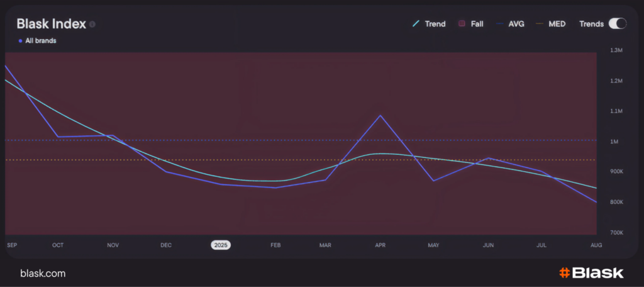Click the 1.3M y-axis label
The height and width of the screenshot is (287, 644).
coord(616,50)
